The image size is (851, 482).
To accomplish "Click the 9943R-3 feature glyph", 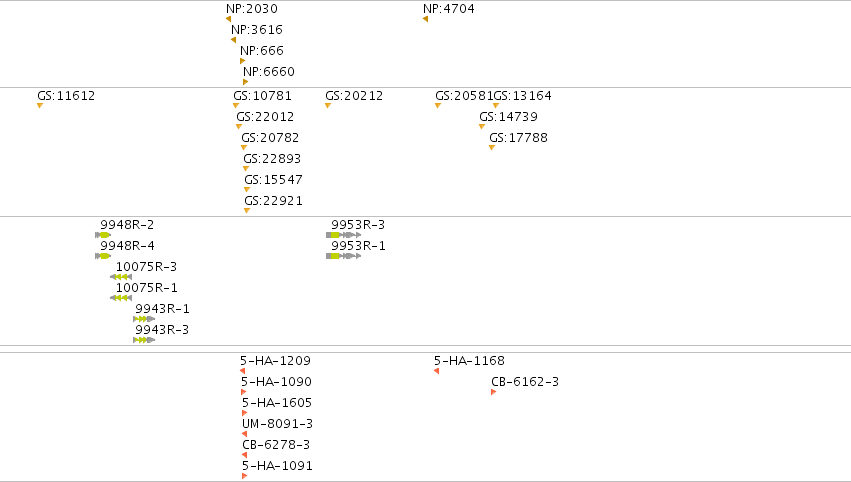I will pyautogui.click(x=144, y=340).
